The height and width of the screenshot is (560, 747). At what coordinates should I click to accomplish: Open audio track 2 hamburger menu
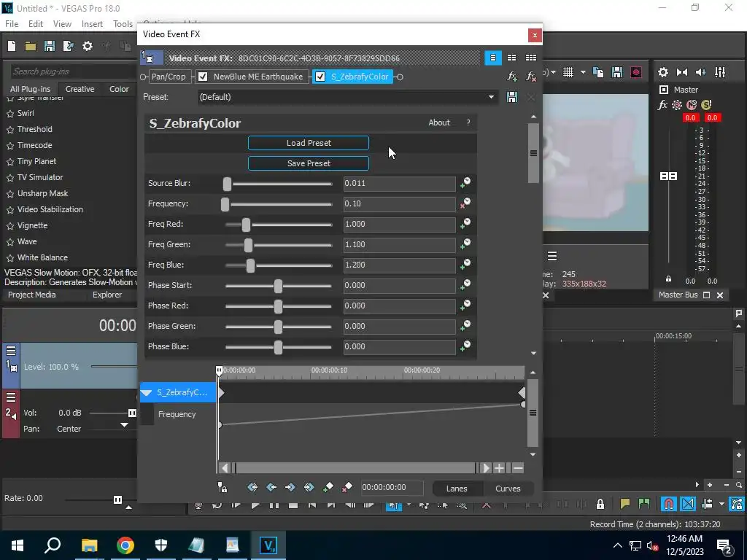coord(11,397)
